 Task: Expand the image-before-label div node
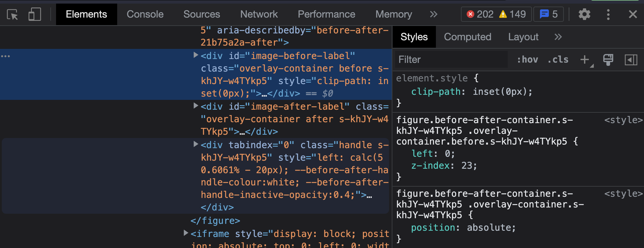click(x=196, y=55)
